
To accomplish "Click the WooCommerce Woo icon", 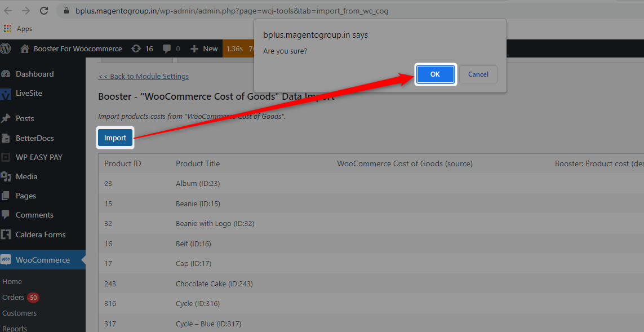I will click(6, 260).
